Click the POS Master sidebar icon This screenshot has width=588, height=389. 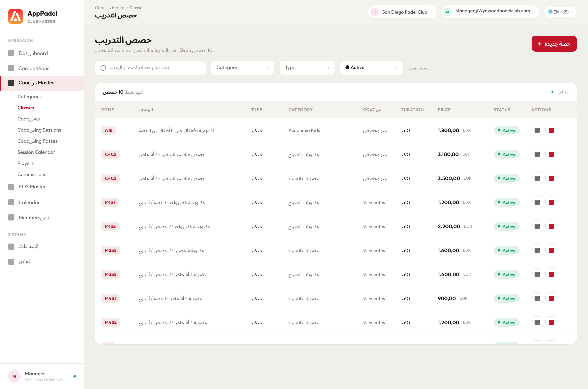click(x=11, y=187)
